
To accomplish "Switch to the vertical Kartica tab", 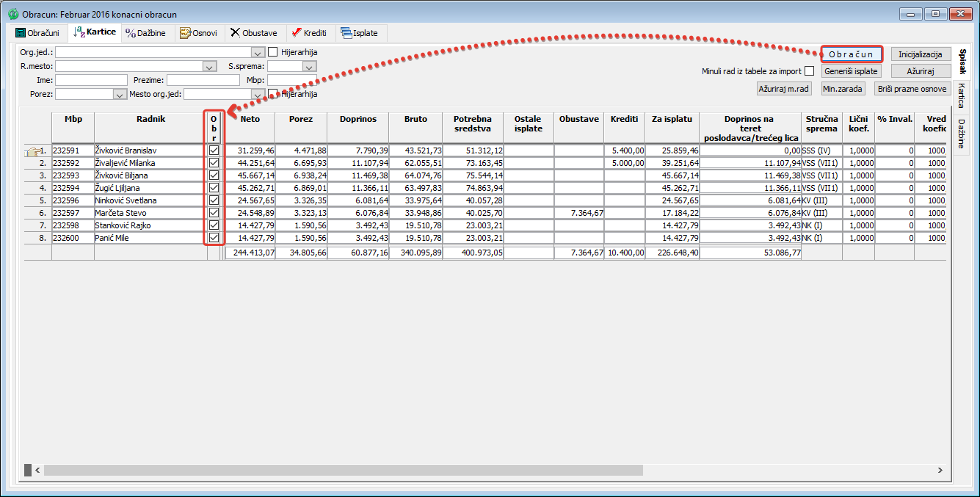I will [x=960, y=95].
